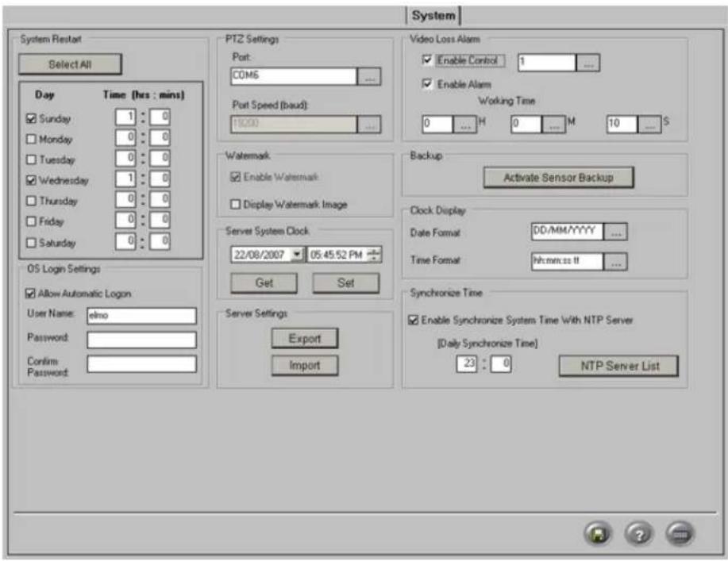The height and width of the screenshot is (561, 728).
Task: Click the Enable Control value field
Action: 547,63
